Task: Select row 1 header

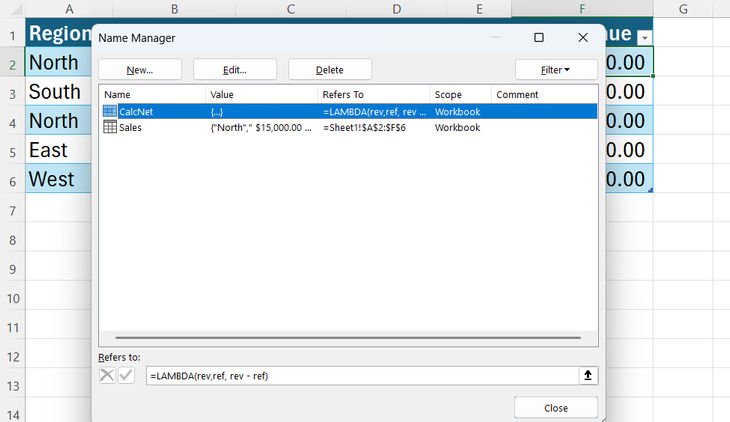Action: pos(13,35)
